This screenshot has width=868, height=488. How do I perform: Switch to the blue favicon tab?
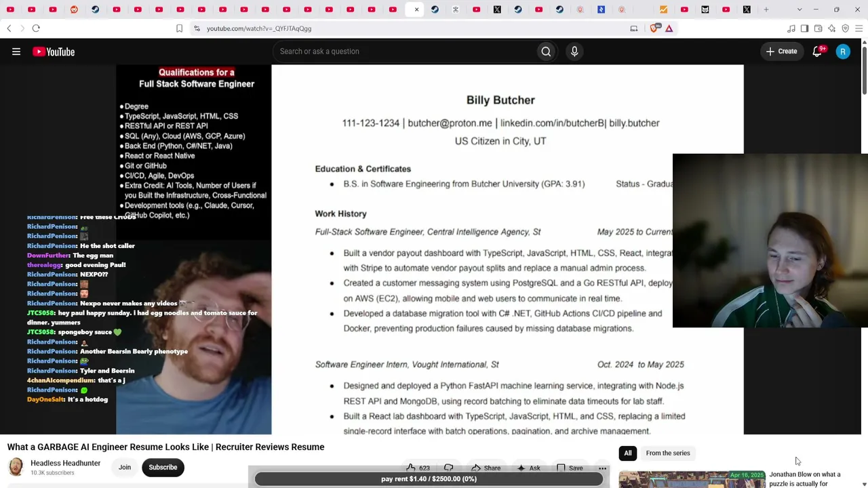[x=601, y=9]
